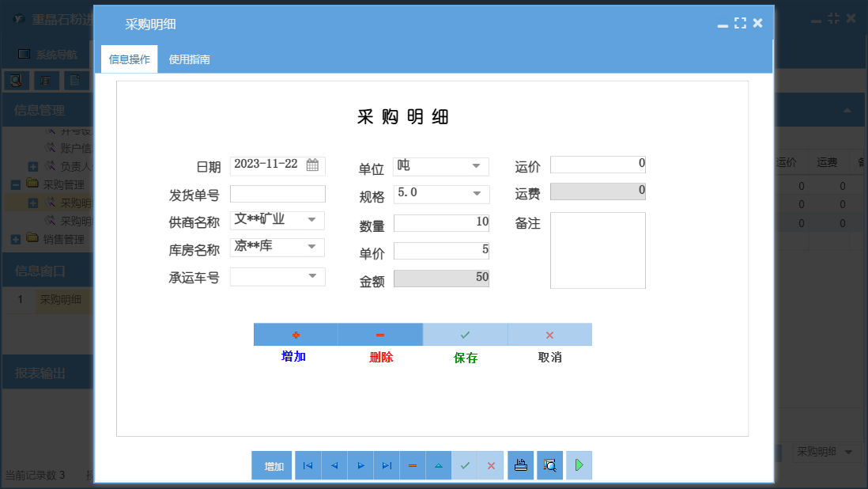Select the search icon in left toolbar
The width and height of the screenshot is (868, 489).
coord(17,80)
